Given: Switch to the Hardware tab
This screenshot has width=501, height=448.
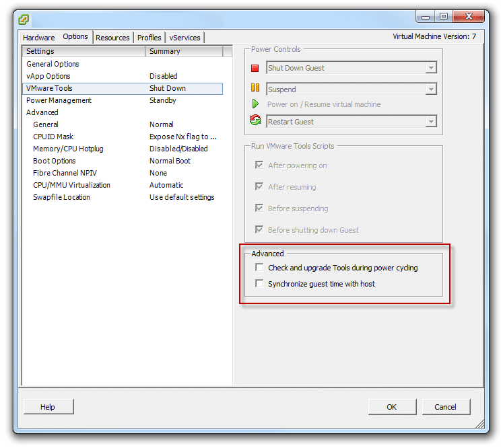Looking at the screenshot, I should [38, 38].
